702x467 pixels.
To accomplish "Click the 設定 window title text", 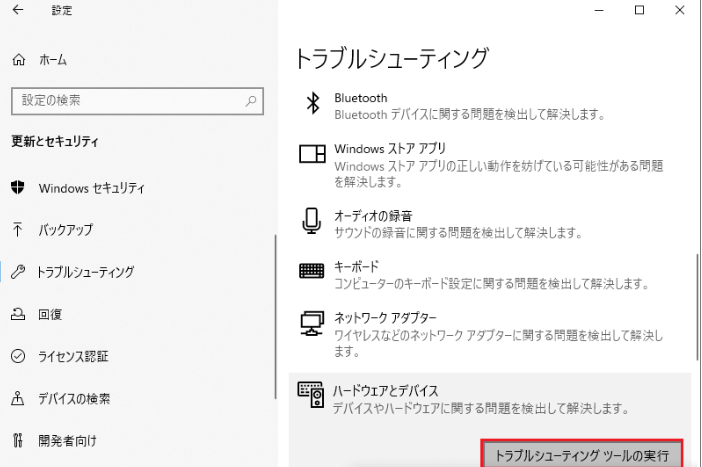I will click(62, 10).
